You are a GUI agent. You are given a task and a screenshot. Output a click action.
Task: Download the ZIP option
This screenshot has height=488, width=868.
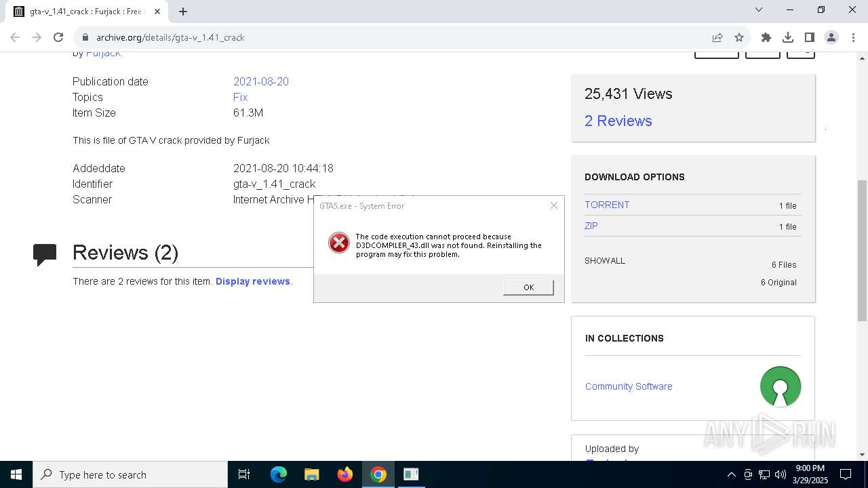click(591, 226)
